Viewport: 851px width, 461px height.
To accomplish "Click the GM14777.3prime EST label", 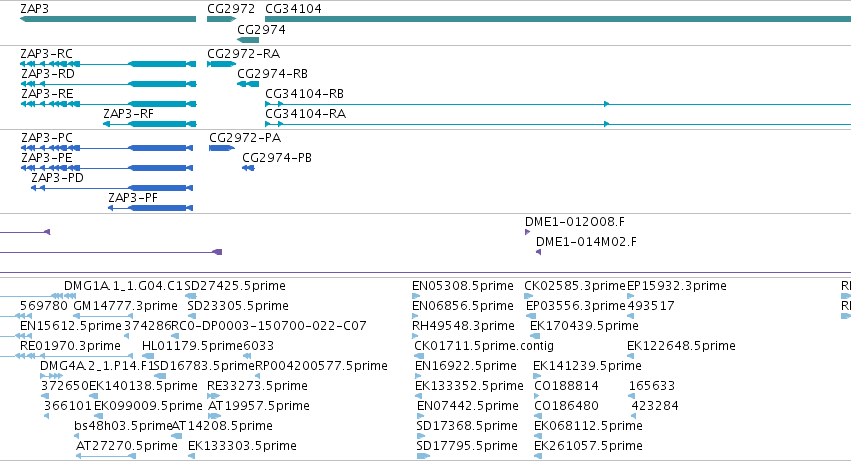I will (125, 306).
